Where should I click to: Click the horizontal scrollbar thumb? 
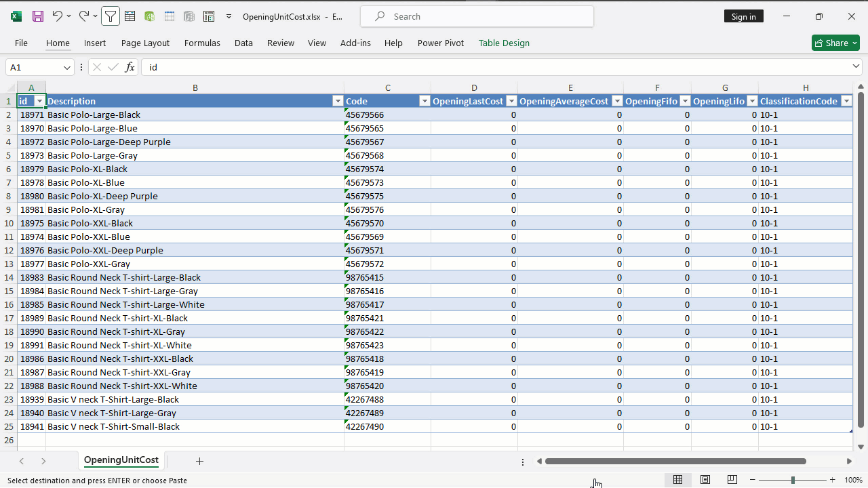pyautogui.click(x=675, y=461)
